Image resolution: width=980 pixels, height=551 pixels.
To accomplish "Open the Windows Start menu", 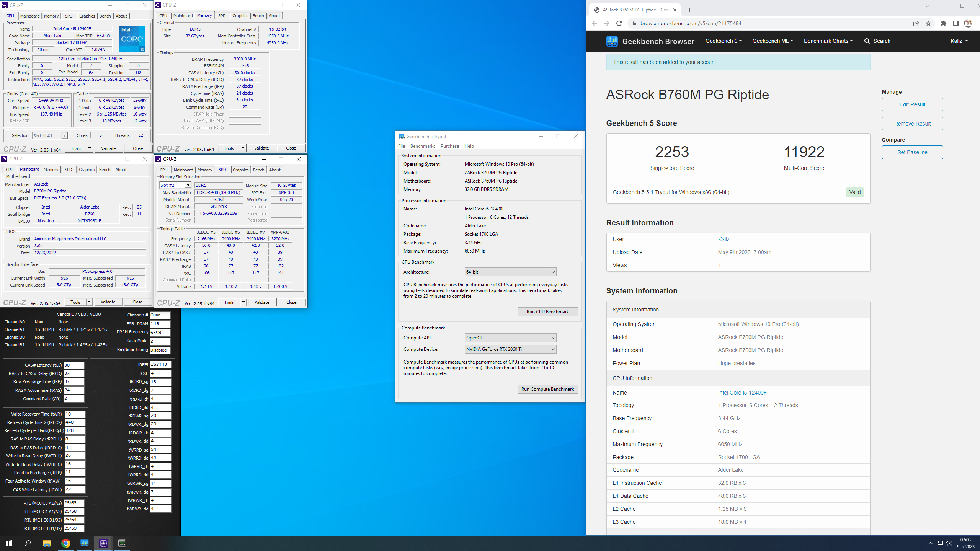I will click(9, 543).
